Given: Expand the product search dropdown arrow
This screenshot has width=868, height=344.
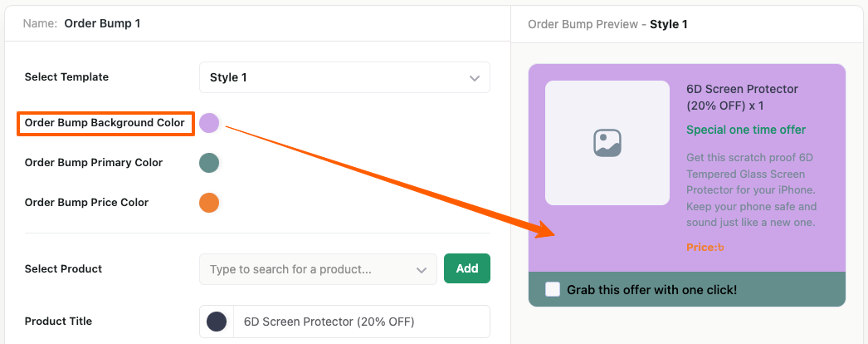Looking at the screenshot, I should click(x=420, y=269).
